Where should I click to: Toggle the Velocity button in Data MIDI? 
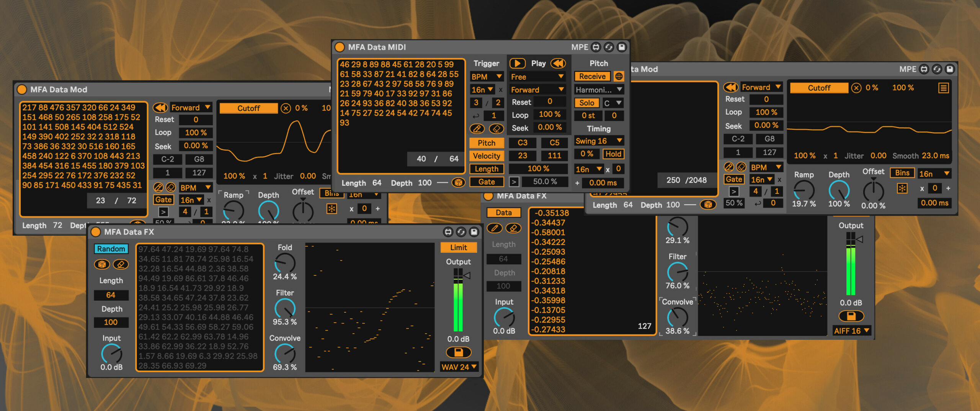(486, 156)
